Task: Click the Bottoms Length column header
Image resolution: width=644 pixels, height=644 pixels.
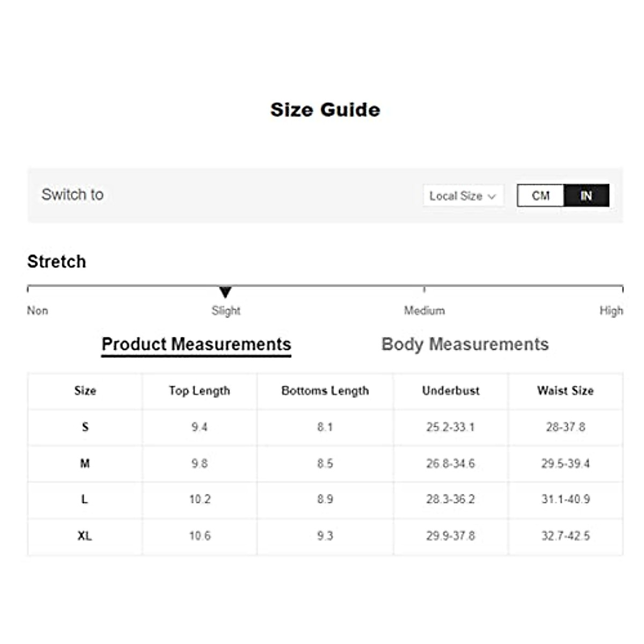Action: point(325,391)
